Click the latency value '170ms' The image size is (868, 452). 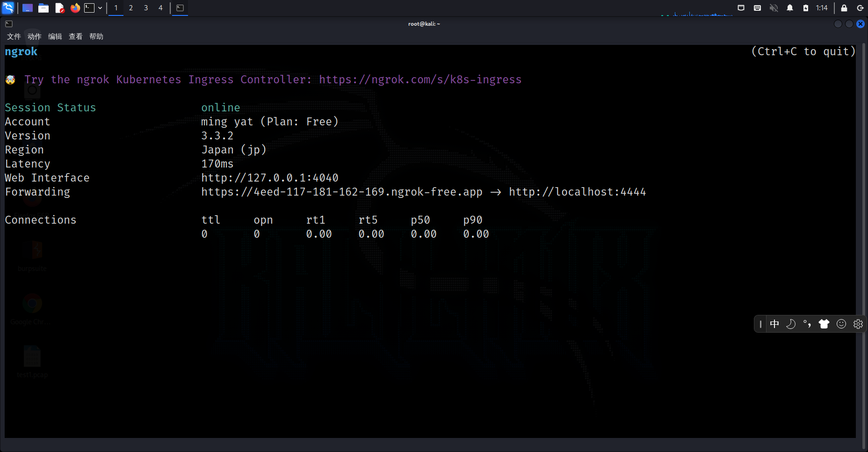[x=217, y=164]
